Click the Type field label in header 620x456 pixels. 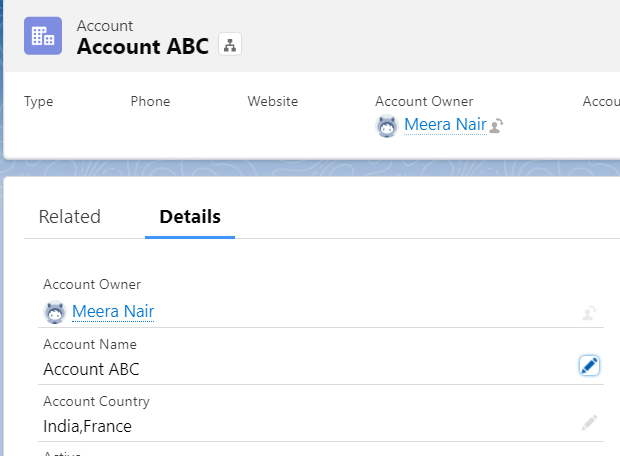coord(38,101)
